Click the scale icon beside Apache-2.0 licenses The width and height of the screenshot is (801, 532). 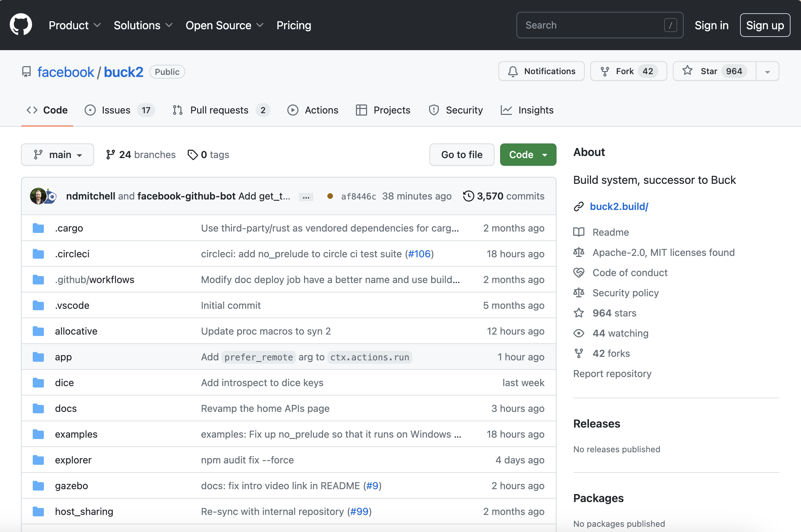pos(579,252)
